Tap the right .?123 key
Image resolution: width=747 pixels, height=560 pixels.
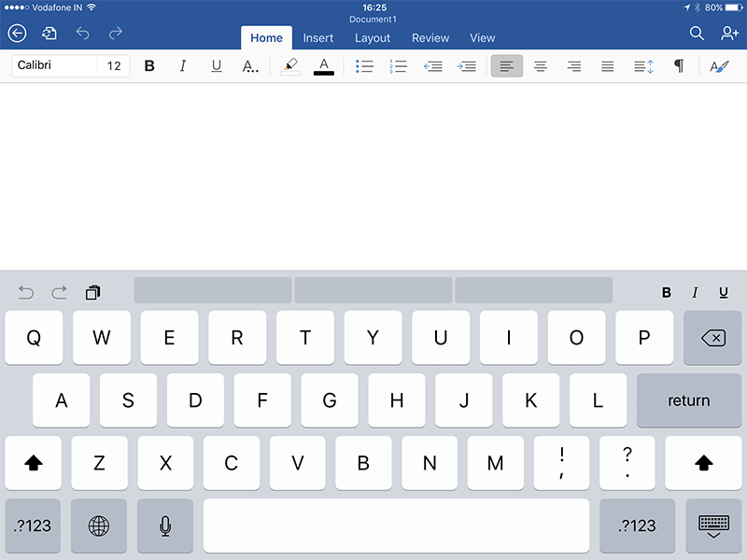pyautogui.click(x=638, y=525)
